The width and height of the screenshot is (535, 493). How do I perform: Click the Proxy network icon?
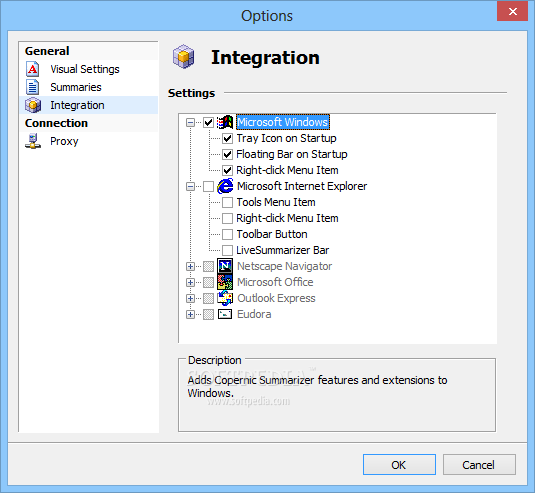33,141
